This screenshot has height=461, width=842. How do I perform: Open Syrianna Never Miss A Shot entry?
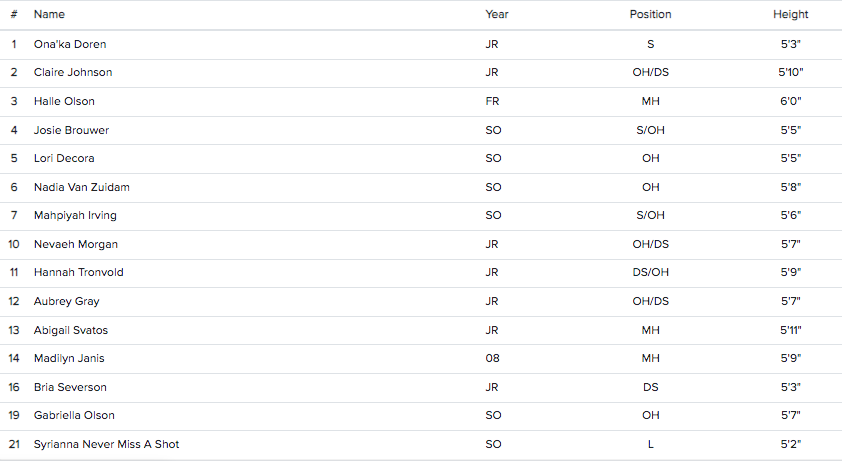(x=106, y=444)
